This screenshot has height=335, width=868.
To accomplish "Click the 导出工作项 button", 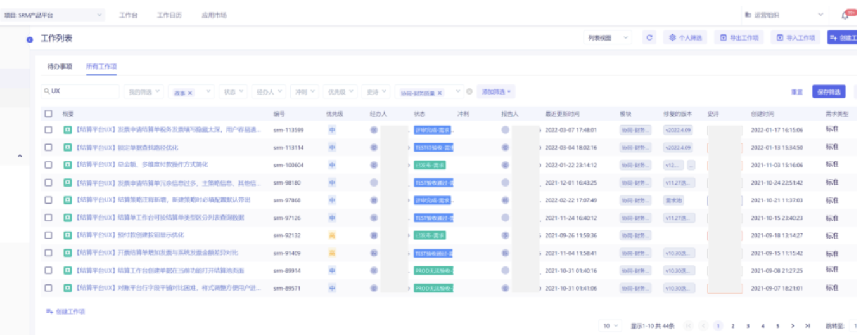I will point(739,38).
